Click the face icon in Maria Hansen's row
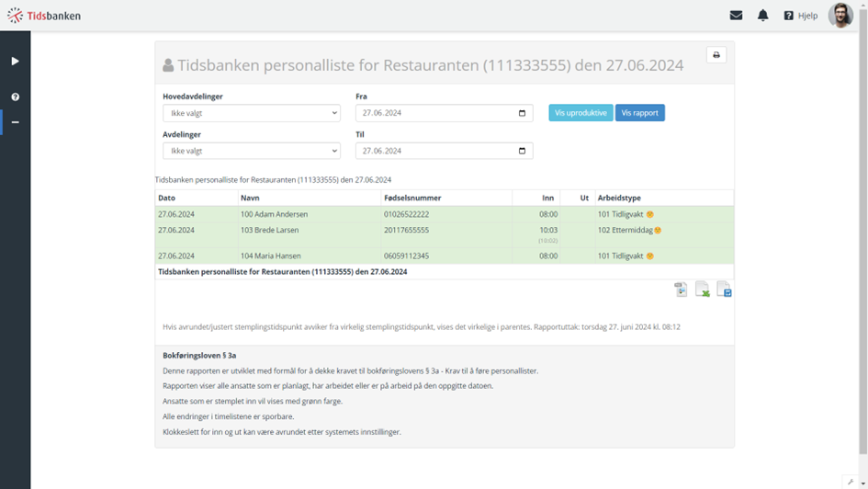Image resolution: width=868 pixels, height=489 pixels. click(650, 256)
